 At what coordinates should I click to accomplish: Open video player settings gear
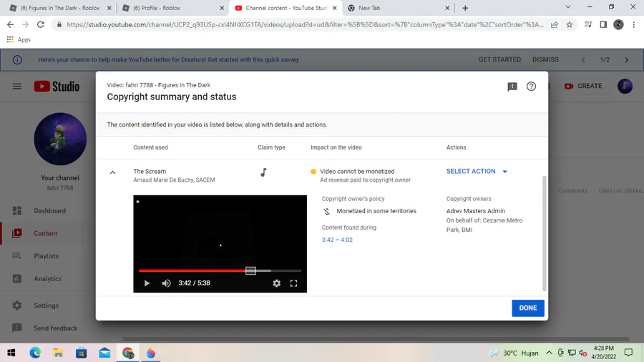click(x=277, y=283)
